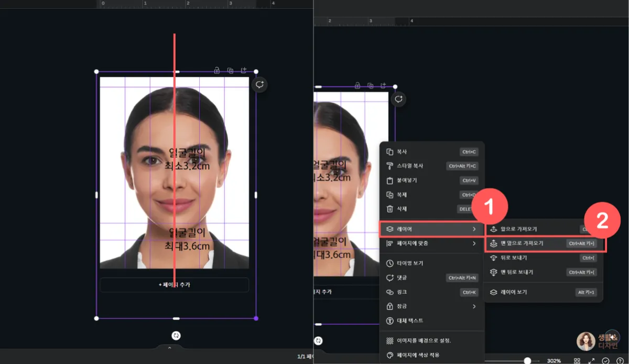Click the filled bottom-right corner handle of left selection
The image size is (629, 364).
coord(256,318)
